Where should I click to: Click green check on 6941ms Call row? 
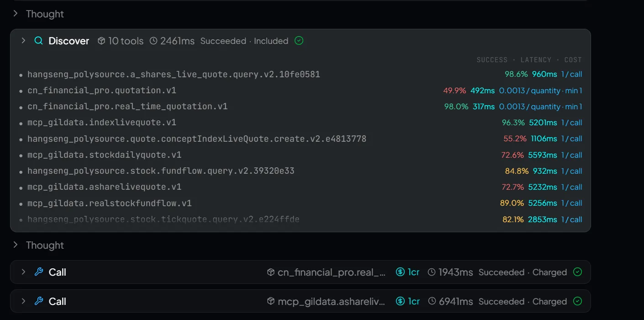[x=577, y=301]
